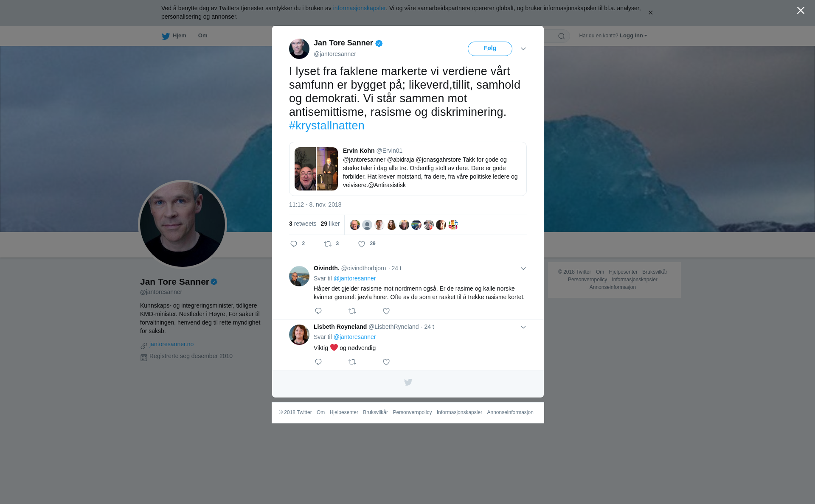The width and height of the screenshot is (815, 504).
Task: Click the reply icon under the main tweet
Action: [294, 244]
